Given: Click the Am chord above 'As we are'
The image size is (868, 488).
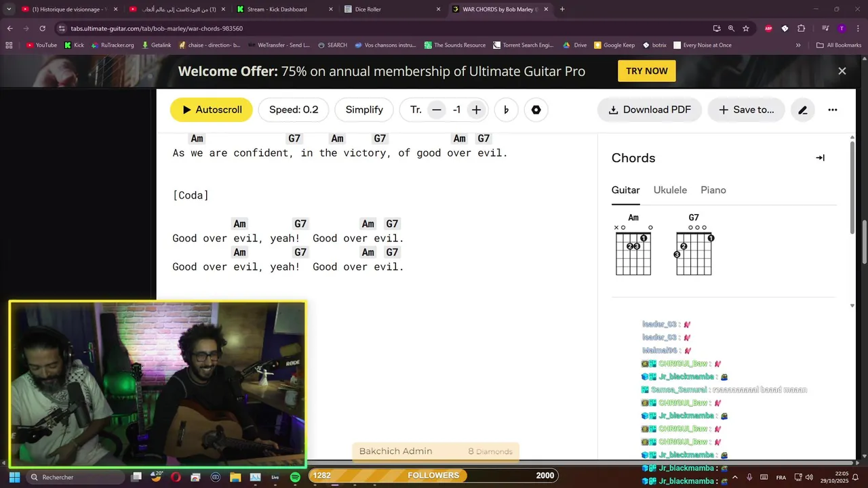Looking at the screenshot, I should pos(197,138).
